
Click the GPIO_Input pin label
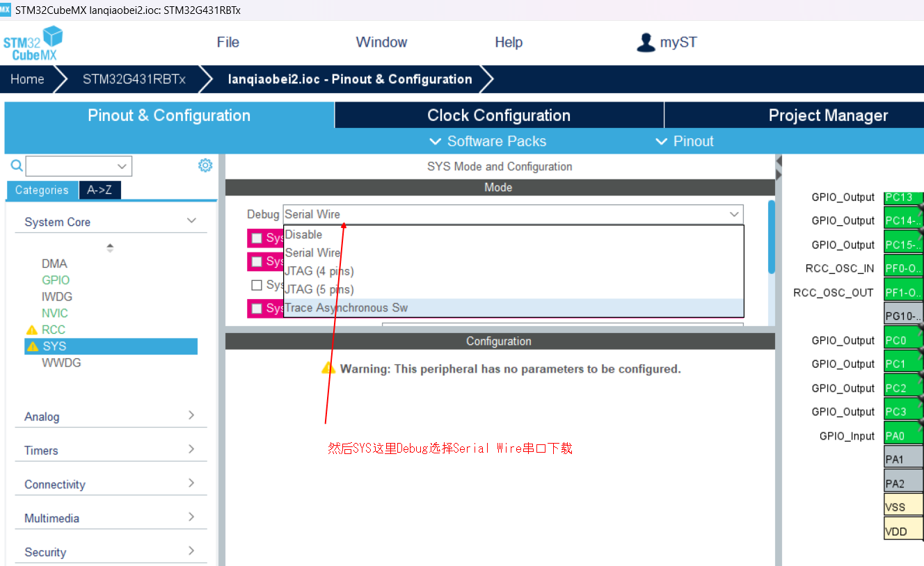point(847,436)
